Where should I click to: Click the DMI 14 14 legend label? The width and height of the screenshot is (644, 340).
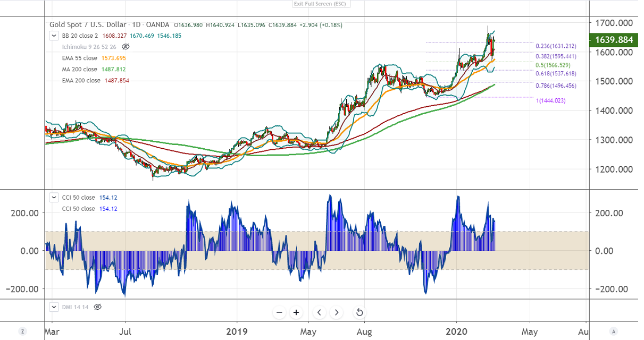pyautogui.click(x=76, y=307)
